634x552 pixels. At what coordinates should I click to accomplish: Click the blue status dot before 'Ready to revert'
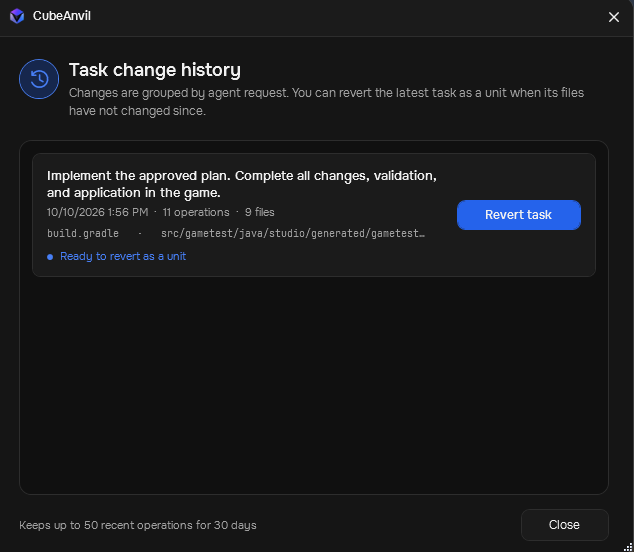tap(50, 257)
